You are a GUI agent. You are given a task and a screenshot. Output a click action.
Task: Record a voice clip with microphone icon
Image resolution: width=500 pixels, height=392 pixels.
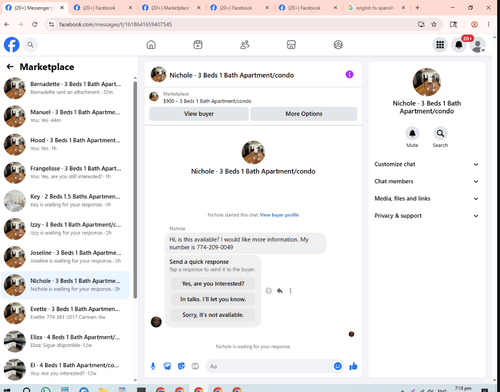[153, 366]
